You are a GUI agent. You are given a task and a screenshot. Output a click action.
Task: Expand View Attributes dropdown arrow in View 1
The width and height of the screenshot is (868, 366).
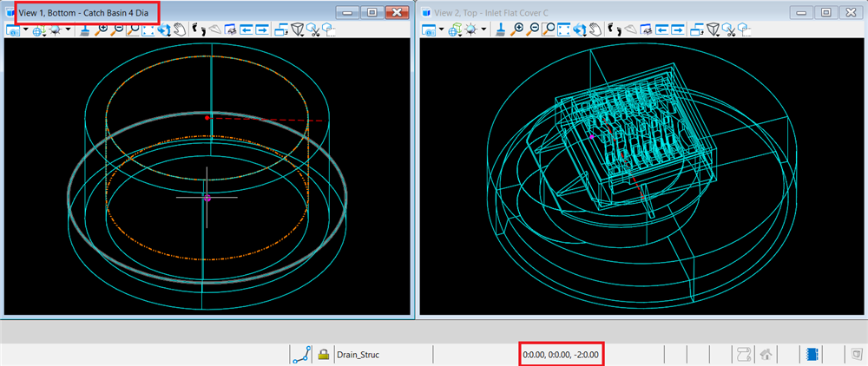27,29
